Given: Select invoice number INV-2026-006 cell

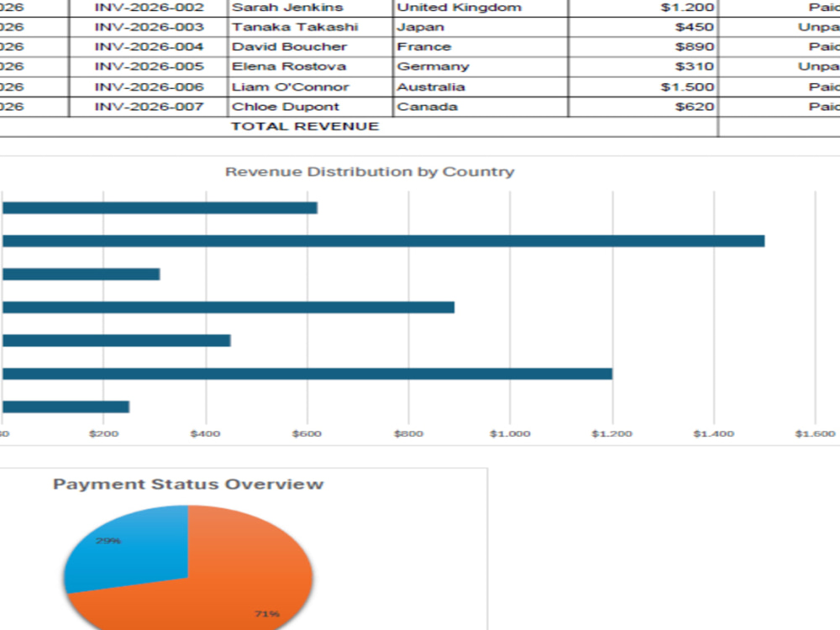Looking at the screenshot, I should 149,87.
